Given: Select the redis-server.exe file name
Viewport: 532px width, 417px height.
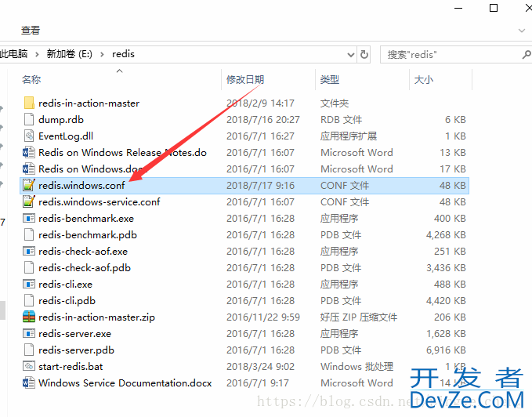Looking at the screenshot, I should (74, 334).
